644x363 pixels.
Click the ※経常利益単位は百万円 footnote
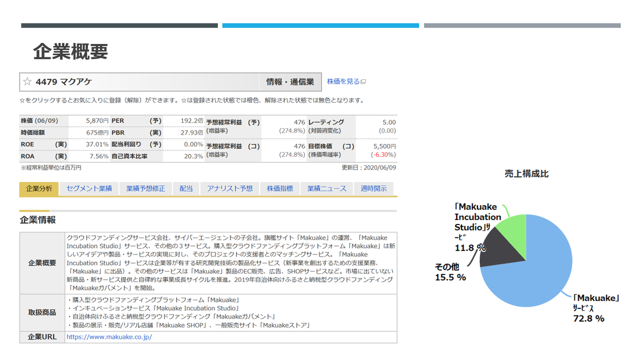[x=50, y=168]
